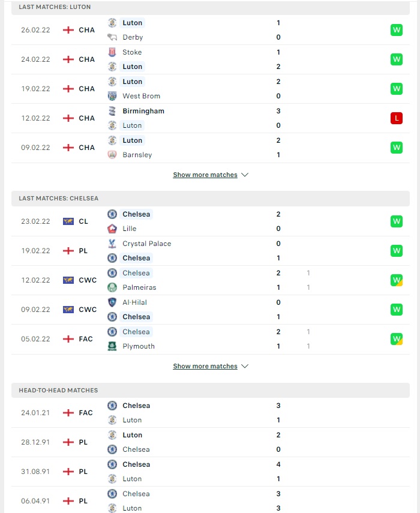Click the Al-Hilal crest icon

click(x=112, y=302)
